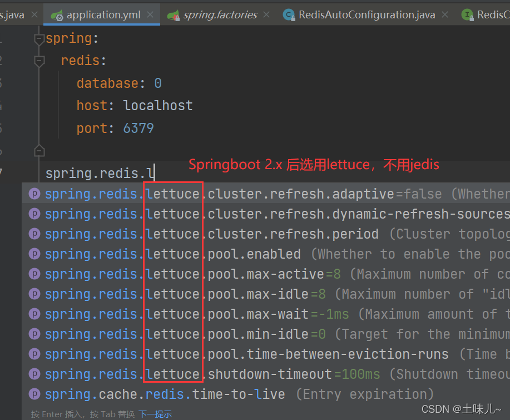Screen dimensions: 510x420
Task: Open the spring.factories tab
Action: tap(220, 14)
